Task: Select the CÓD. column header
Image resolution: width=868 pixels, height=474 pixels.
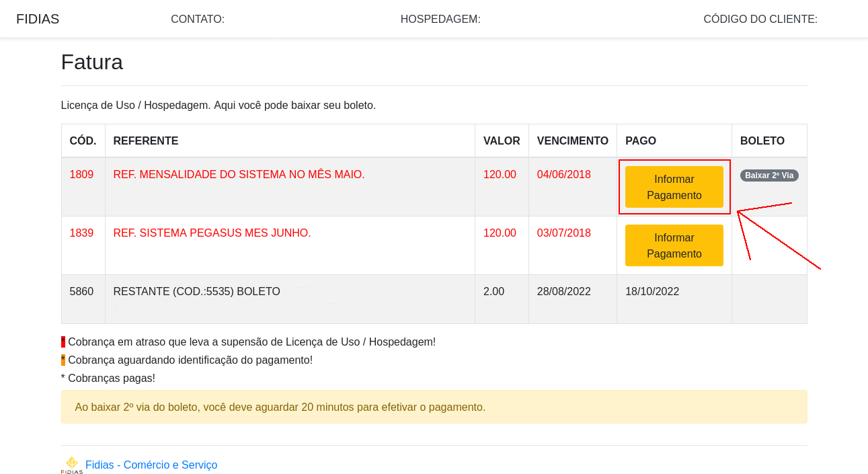Action: click(x=83, y=141)
